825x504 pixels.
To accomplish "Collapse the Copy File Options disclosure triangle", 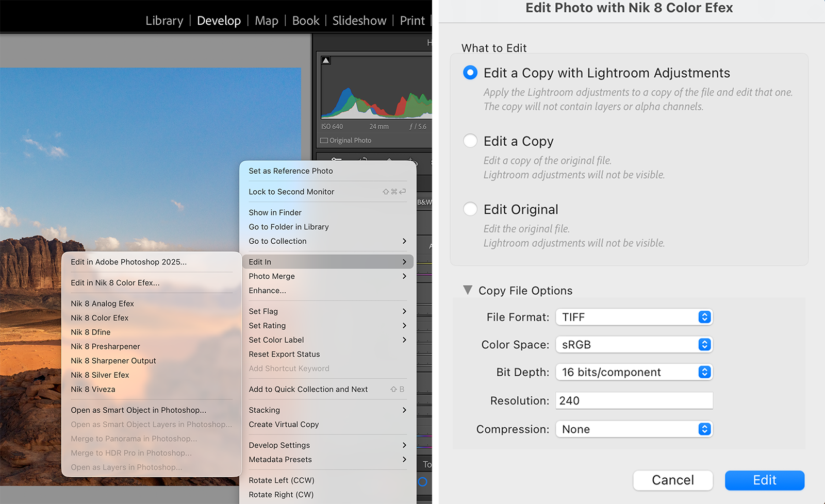I will 468,290.
